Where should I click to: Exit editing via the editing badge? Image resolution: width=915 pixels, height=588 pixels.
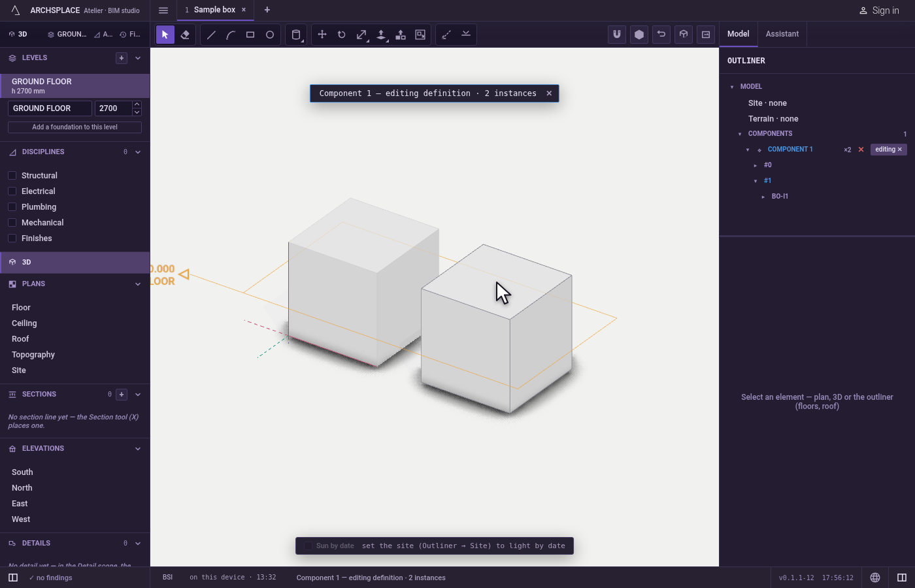[x=889, y=150]
